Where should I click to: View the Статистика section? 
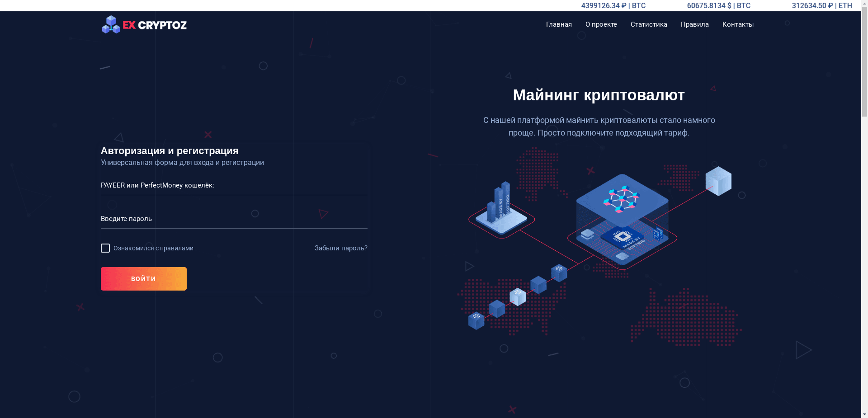(649, 24)
